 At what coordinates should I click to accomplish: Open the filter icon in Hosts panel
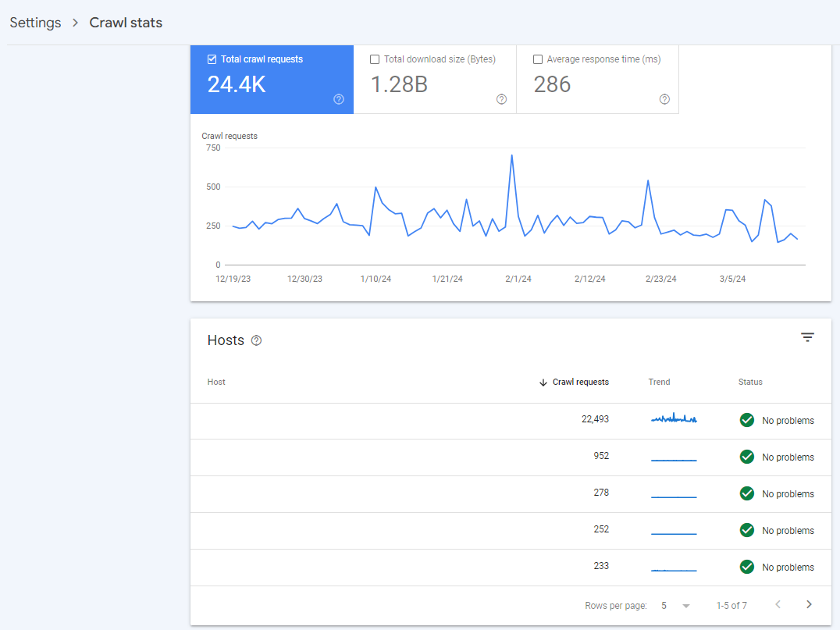click(x=807, y=336)
